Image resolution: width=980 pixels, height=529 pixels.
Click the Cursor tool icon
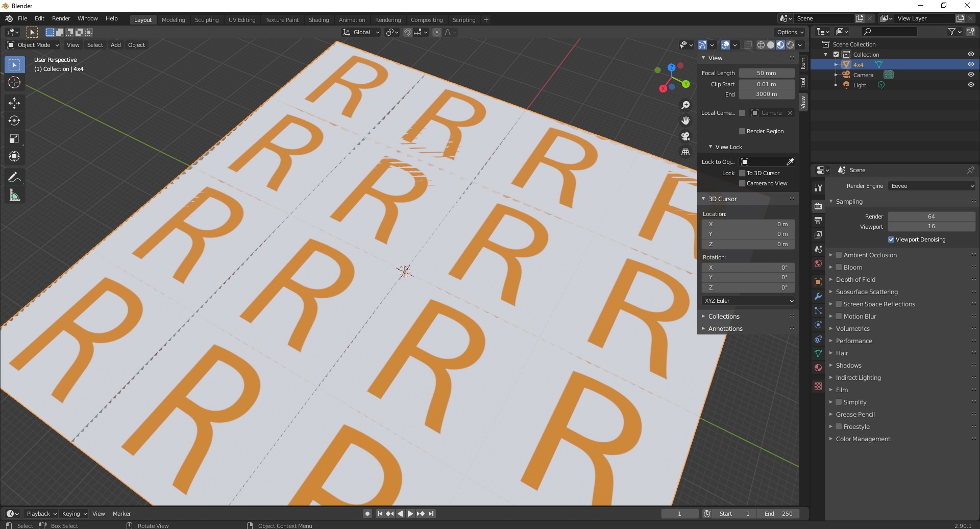point(14,83)
